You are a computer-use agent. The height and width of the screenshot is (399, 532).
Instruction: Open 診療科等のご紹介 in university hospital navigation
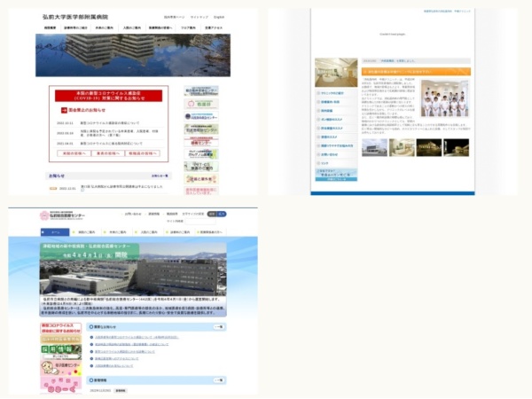click(75, 27)
